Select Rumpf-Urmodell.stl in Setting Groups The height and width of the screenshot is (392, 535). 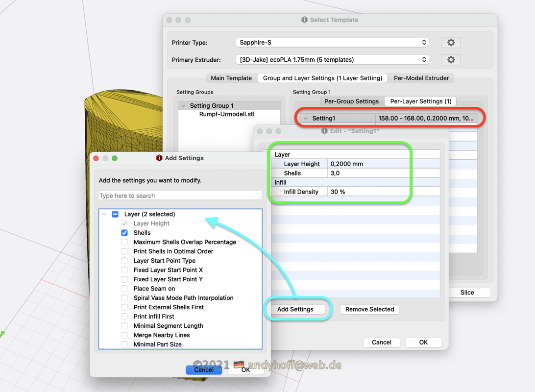(x=226, y=114)
